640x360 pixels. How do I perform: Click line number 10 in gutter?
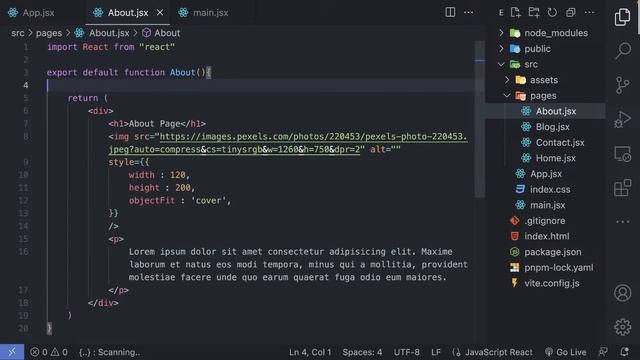coord(24,175)
